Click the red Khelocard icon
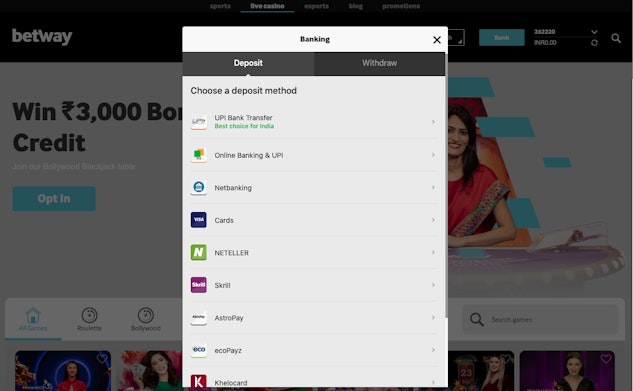Screen dimensions: 633x391 click(199, 381)
